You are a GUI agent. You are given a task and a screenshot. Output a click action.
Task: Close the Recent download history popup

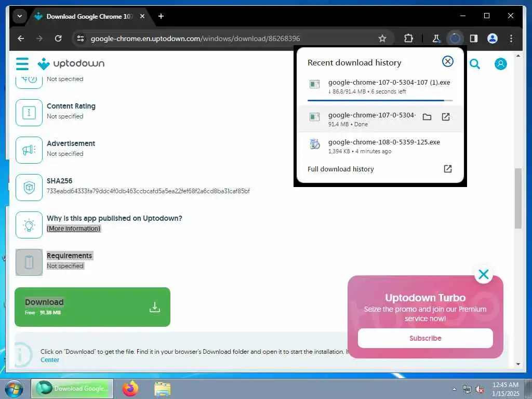(x=447, y=61)
